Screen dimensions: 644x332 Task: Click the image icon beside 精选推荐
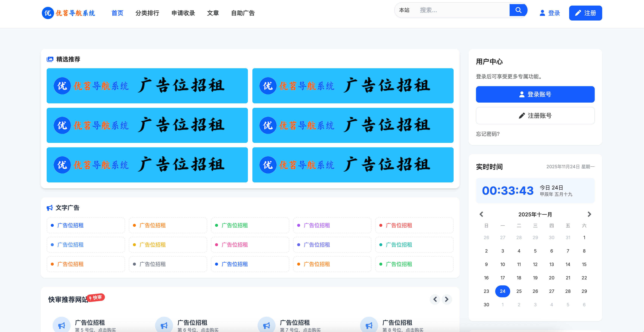click(50, 59)
